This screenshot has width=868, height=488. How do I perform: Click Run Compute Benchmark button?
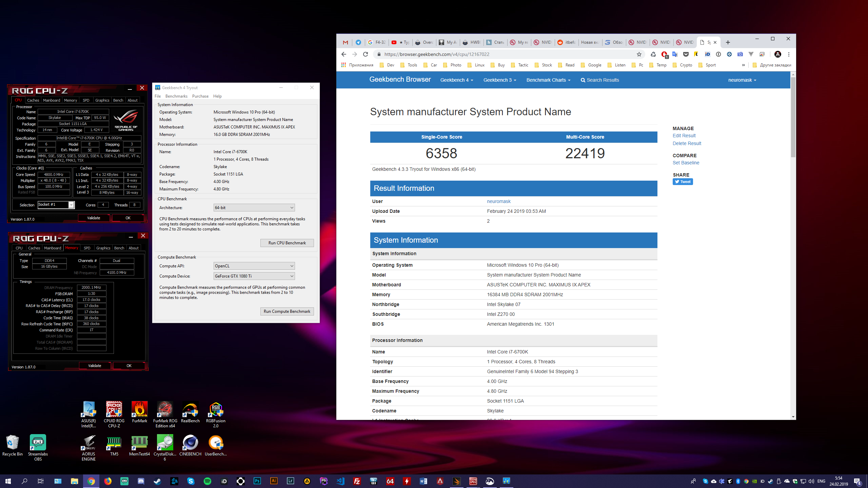pos(287,311)
